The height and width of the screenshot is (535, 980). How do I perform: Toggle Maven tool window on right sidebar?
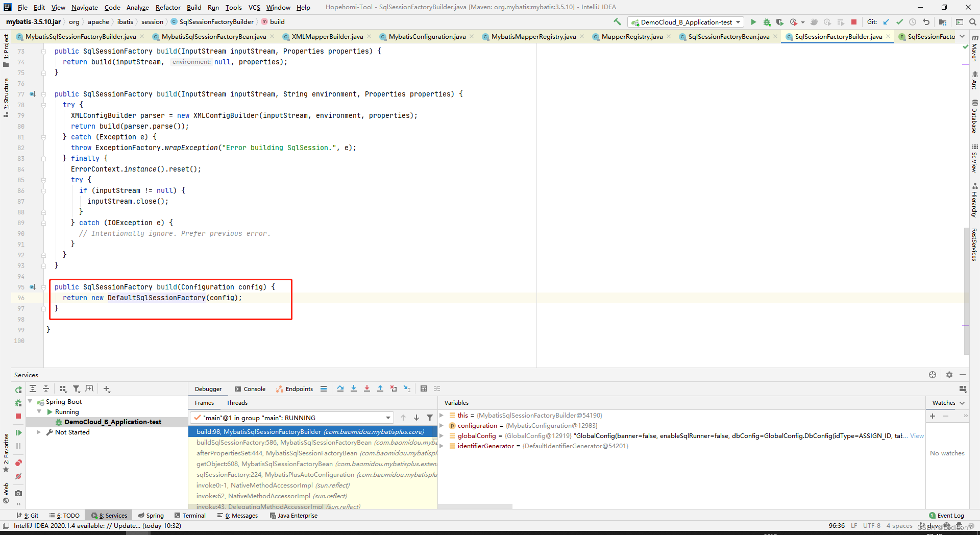tap(974, 48)
